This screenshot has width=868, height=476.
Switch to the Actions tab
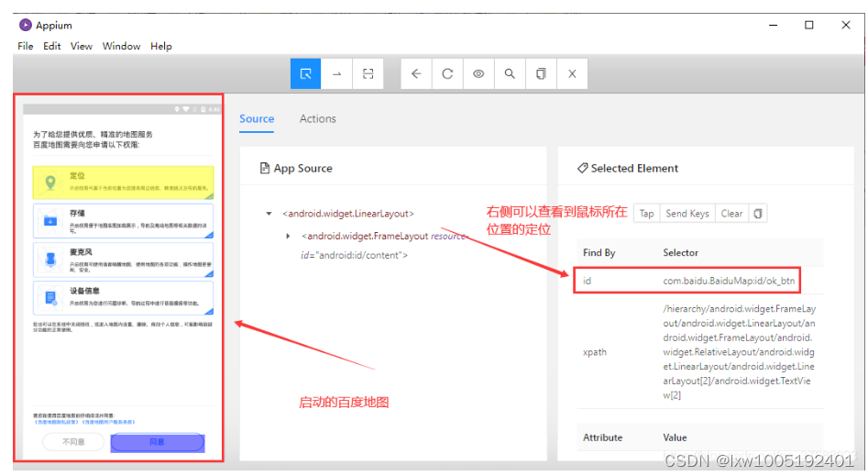(x=318, y=118)
